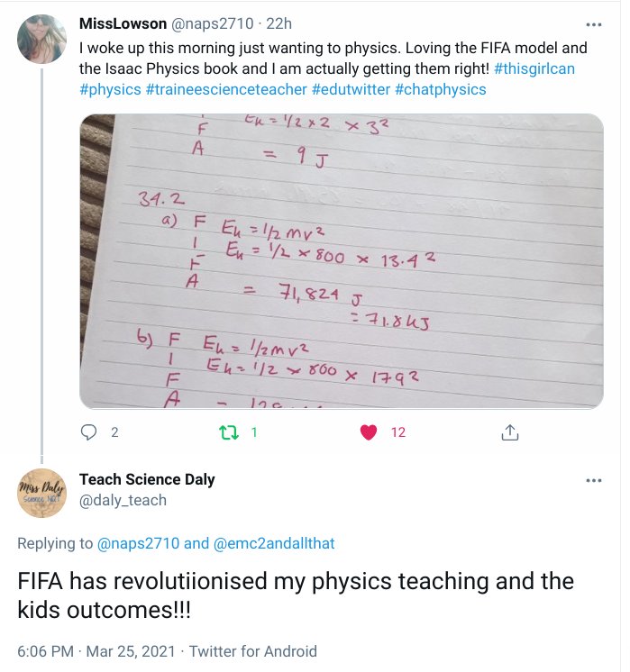
Task: Open the Twitter for Android source link
Action: click(x=254, y=650)
